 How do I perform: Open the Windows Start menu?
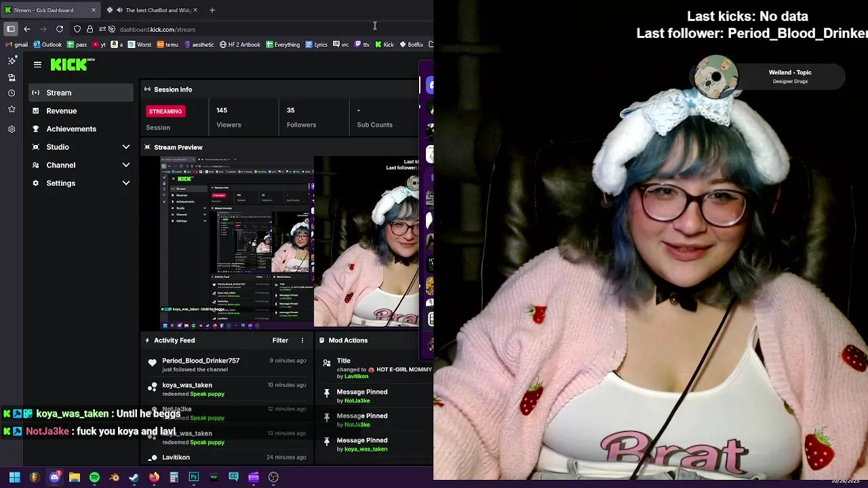[14, 477]
